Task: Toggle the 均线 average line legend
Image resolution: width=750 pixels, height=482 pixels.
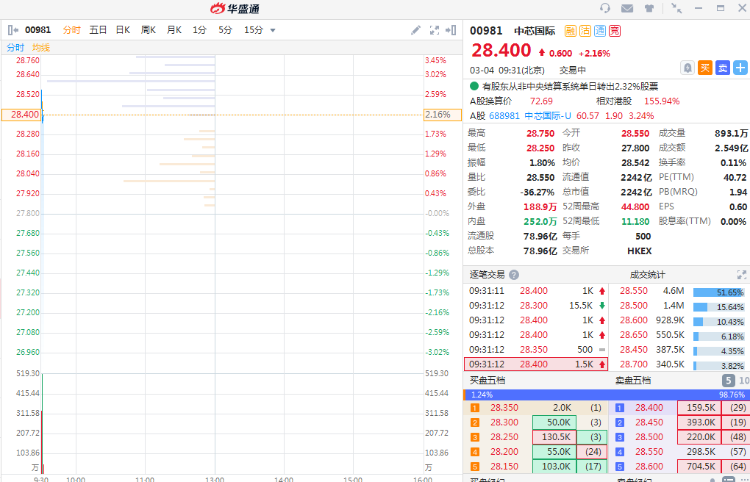Action: [40, 47]
